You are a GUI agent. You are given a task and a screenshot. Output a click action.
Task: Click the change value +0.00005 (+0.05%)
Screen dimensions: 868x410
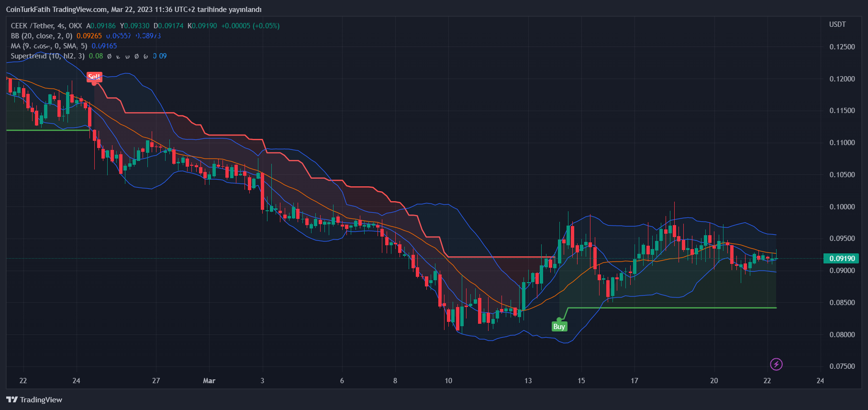250,26
